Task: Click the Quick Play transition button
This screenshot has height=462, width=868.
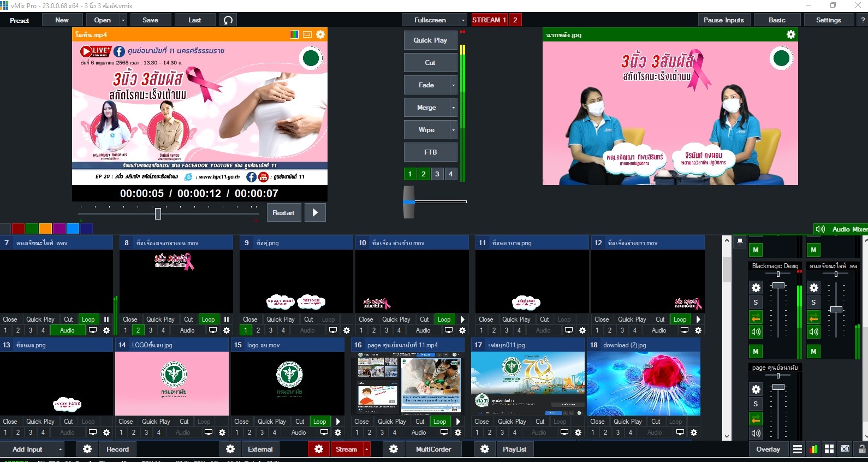Action: pos(430,40)
